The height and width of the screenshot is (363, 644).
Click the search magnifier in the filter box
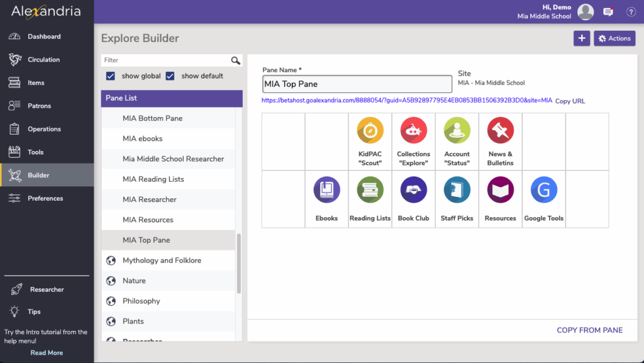coord(236,60)
